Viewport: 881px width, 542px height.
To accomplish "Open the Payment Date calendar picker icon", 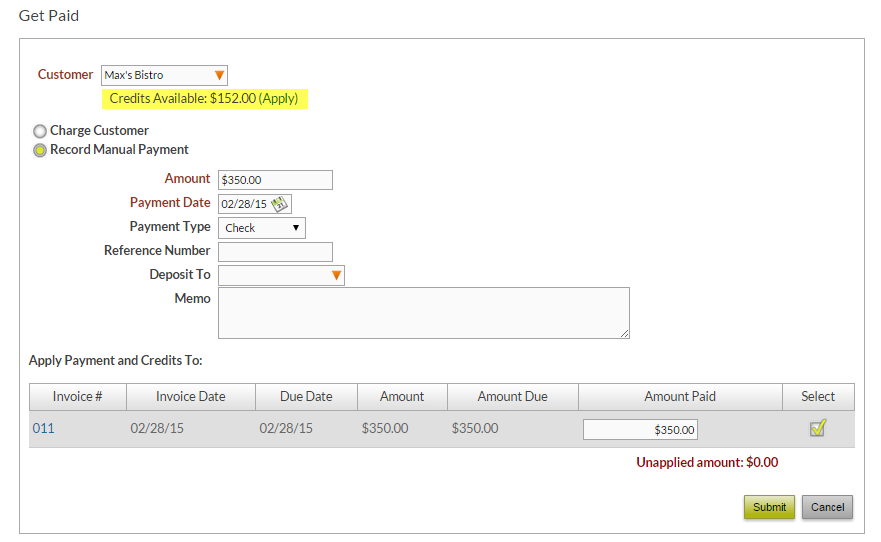I will click(x=279, y=204).
